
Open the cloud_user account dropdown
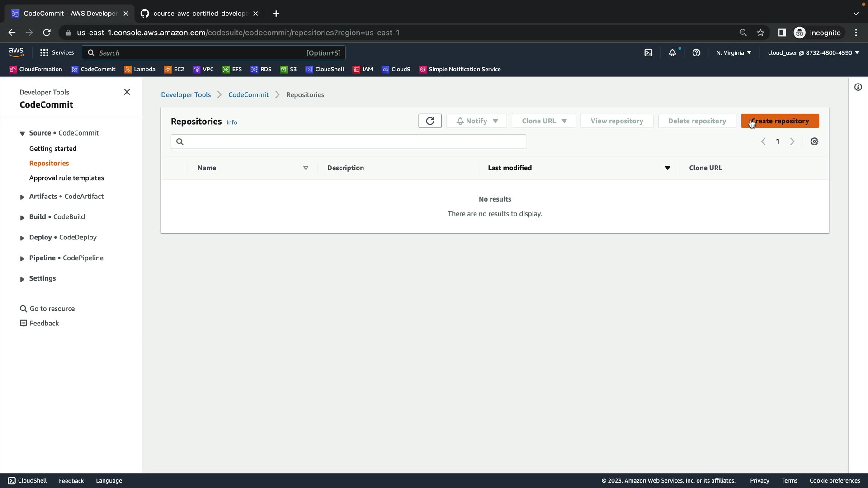click(813, 53)
